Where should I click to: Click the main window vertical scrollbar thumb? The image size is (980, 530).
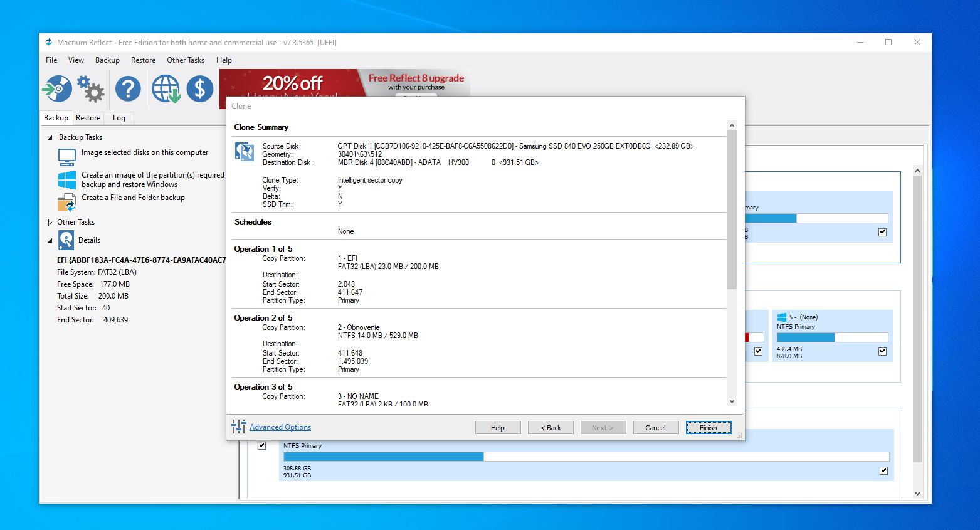[x=917, y=319]
